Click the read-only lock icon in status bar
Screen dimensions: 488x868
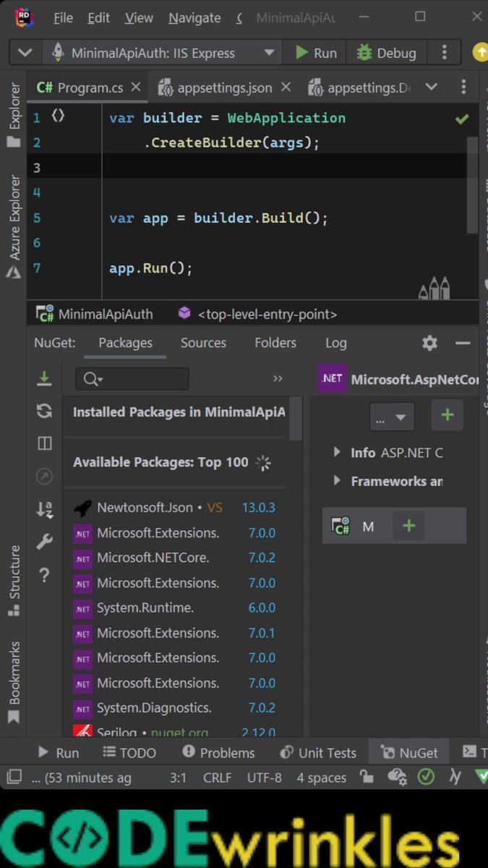click(x=367, y=778)
